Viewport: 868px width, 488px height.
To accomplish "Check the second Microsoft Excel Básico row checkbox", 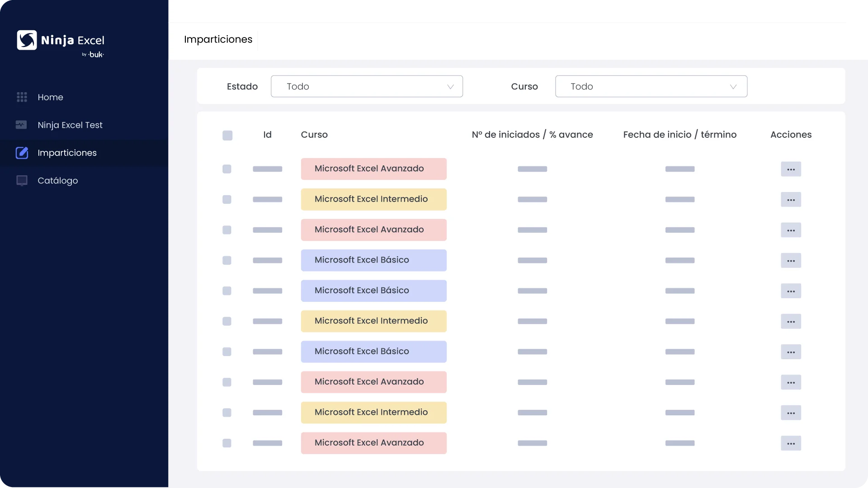I will (x=227, y=291).
